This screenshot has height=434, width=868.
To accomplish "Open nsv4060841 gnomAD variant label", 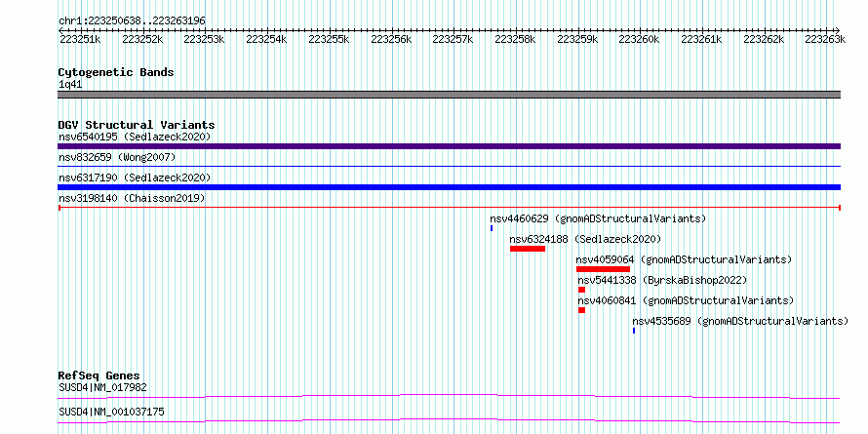I will 686,300.
